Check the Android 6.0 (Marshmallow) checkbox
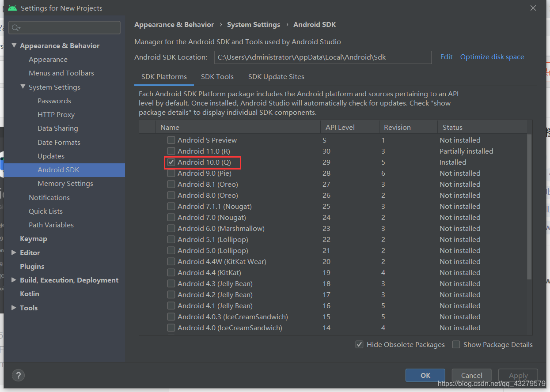This screenshot has width=550, height=392. click(x=171, y=228)
